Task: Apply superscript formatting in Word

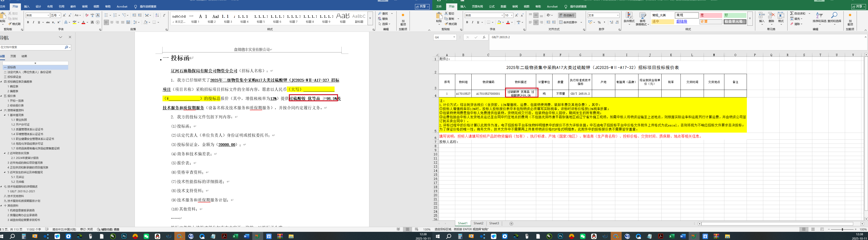Action: tap(59, 22)
